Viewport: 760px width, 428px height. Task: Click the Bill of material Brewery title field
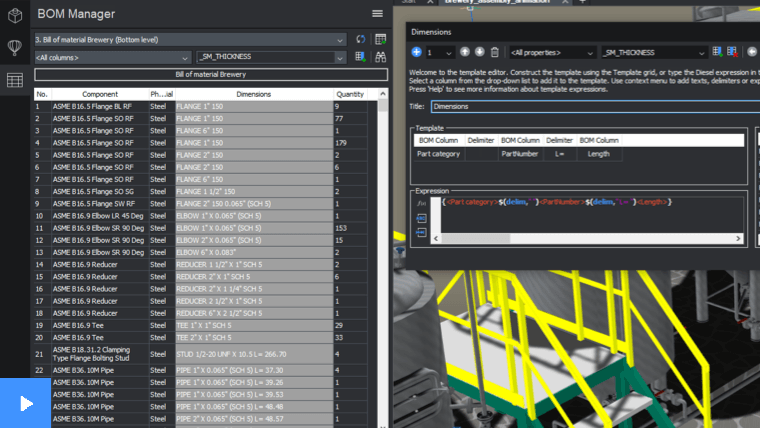click(211, 75)
